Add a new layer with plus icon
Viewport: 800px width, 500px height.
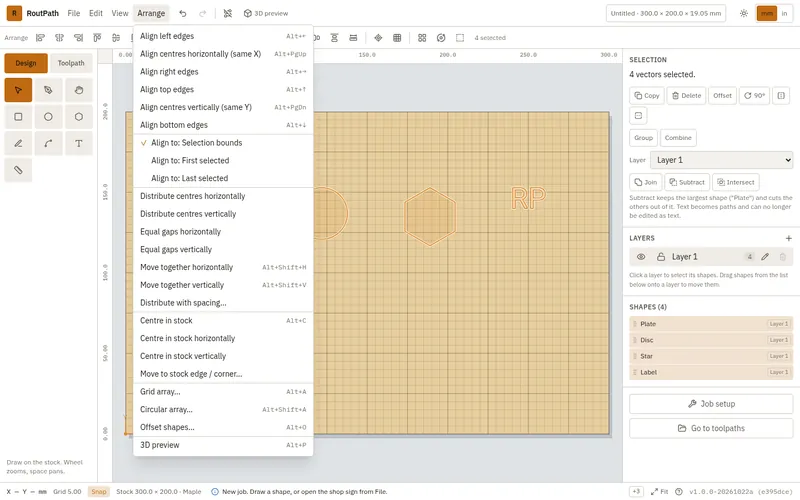(x=789, y=238)
